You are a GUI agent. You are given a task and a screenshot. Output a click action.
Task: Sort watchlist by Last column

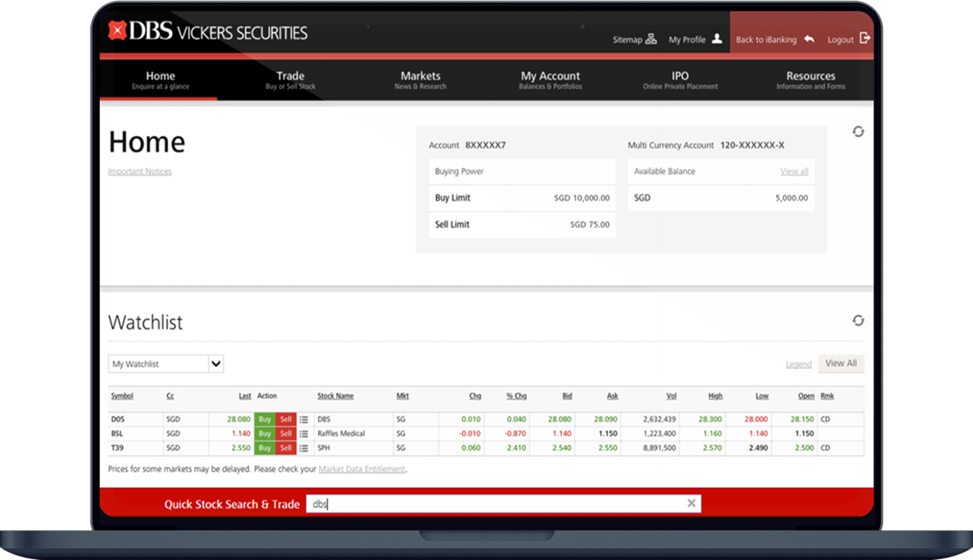coord(244,396)
